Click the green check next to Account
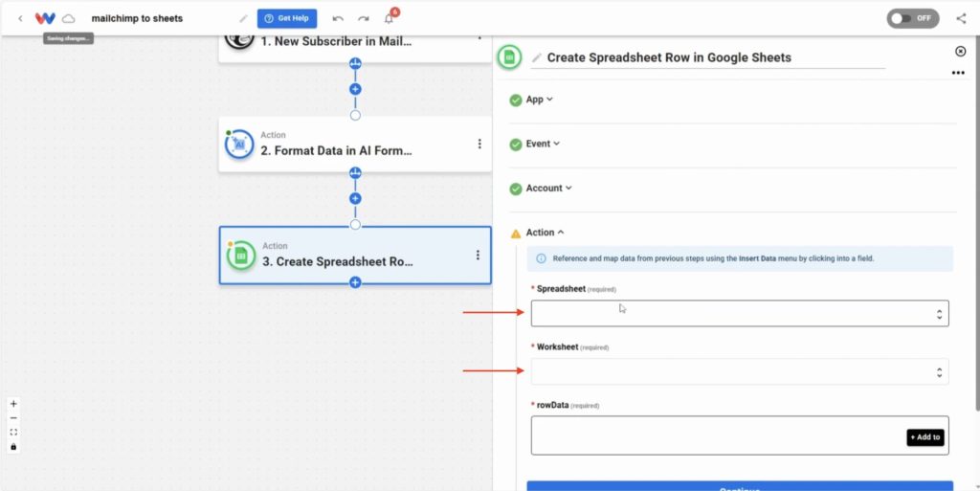Screen dimensions: 980x491 516,189
